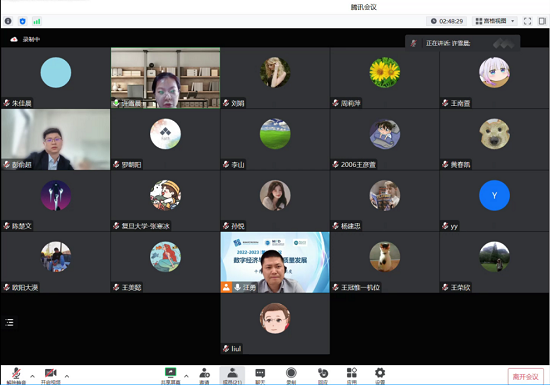The width and height of the screenshot is (550, 385).
Task: Open the invite participants icon
Action: point(204,376)
